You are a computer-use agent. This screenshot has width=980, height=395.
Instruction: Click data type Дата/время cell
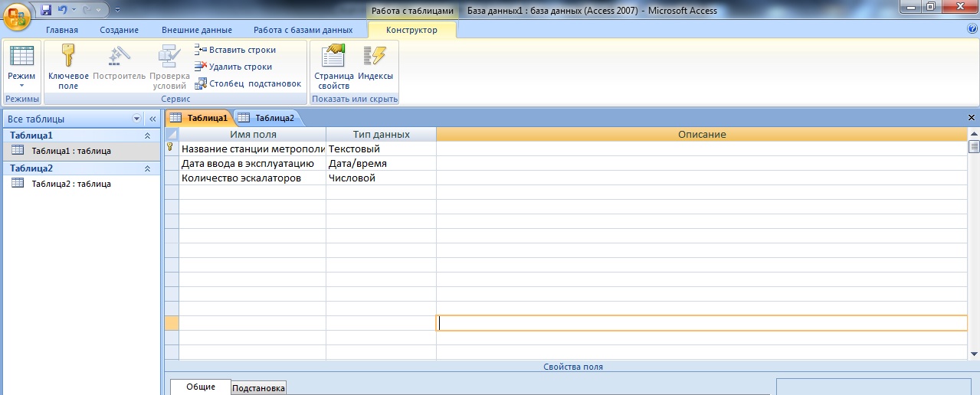coord(381,163)
